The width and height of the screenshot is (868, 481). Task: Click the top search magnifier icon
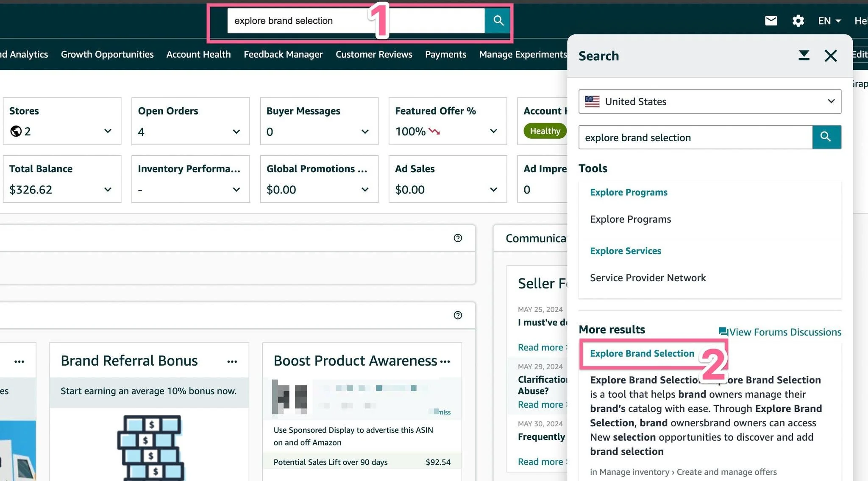[498, 20]
